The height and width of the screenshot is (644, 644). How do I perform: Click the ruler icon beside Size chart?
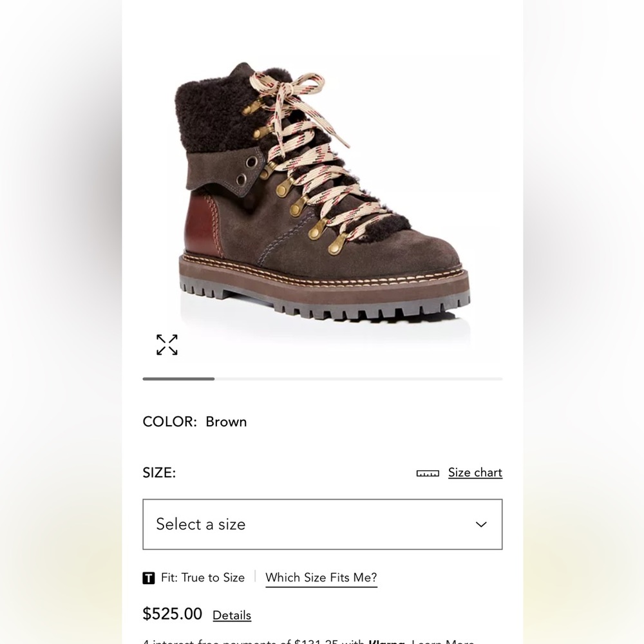[x=427, y=472]
